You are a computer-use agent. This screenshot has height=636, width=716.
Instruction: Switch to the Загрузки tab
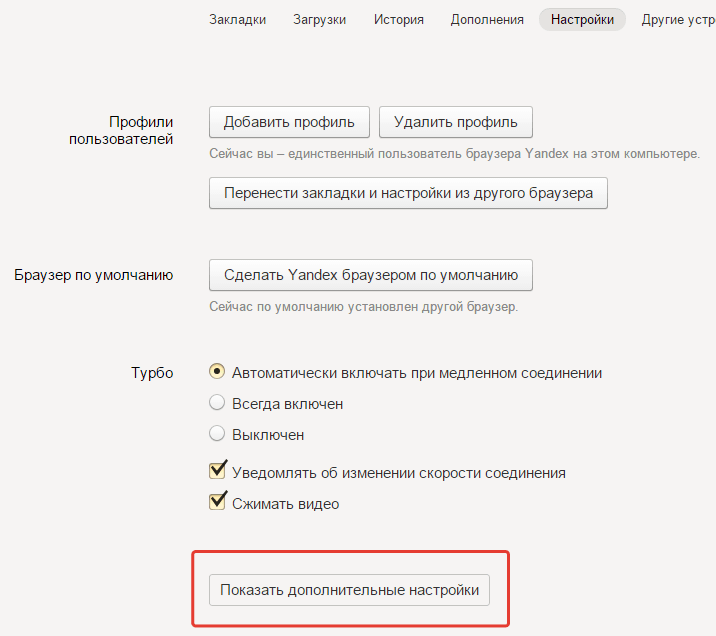point(320,20)
